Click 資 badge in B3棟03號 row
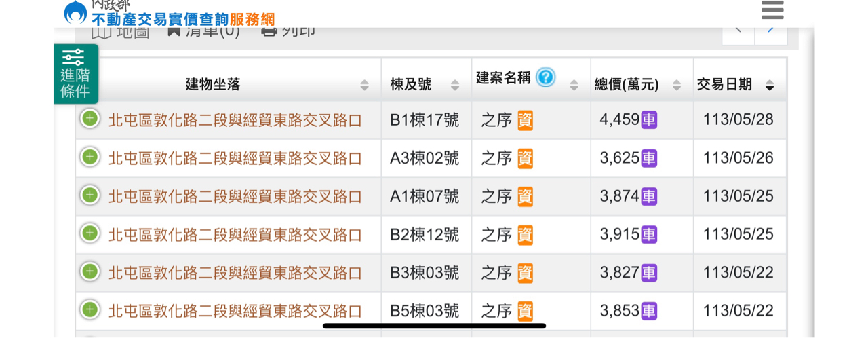 point(525,273)
